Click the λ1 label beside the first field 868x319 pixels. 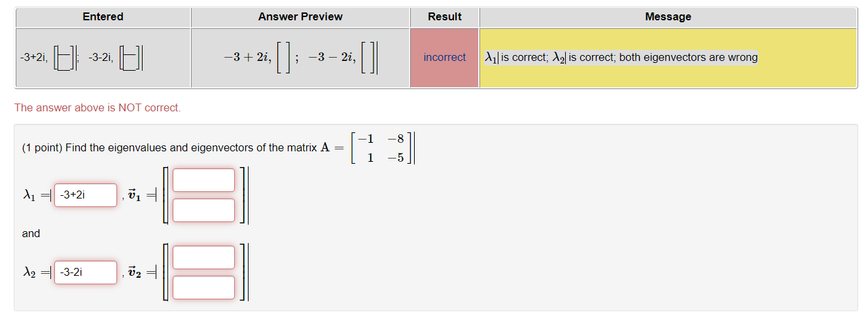pyautogui.click(x=30, y=195)
